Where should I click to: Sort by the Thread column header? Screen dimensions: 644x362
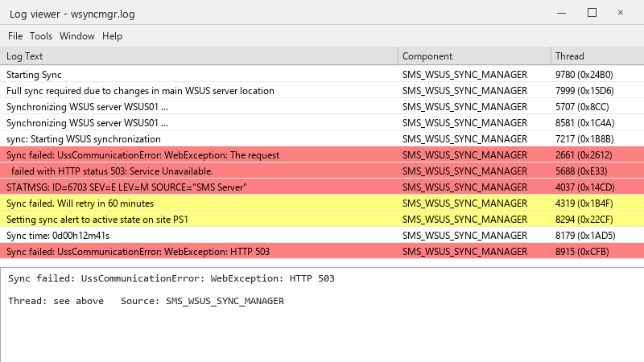click(x=597, y=56)
